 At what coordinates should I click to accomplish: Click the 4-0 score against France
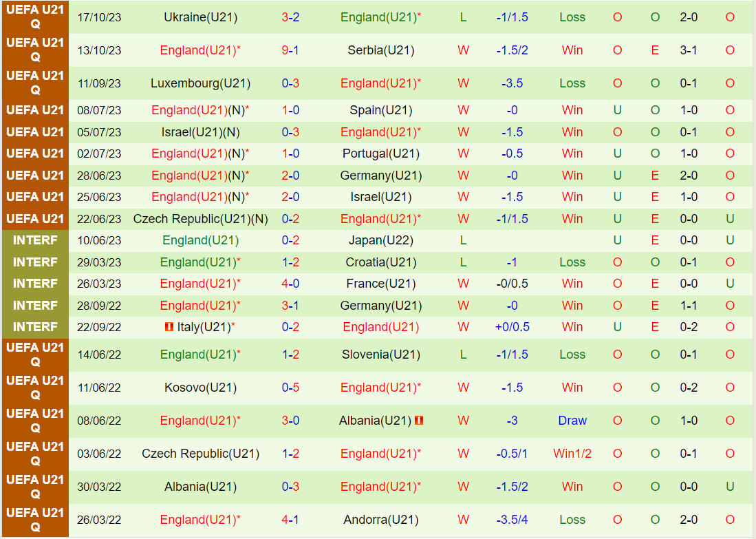click(x=290, y=284)
